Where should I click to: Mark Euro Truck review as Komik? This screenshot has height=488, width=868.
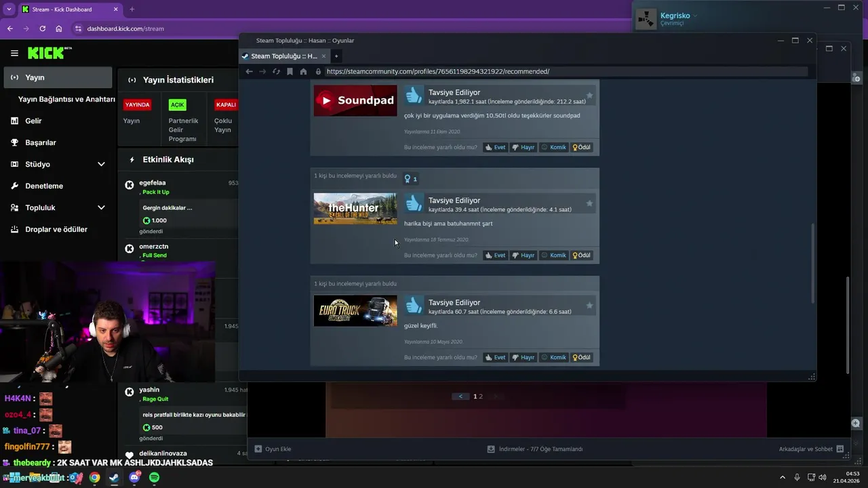(553, 357)
